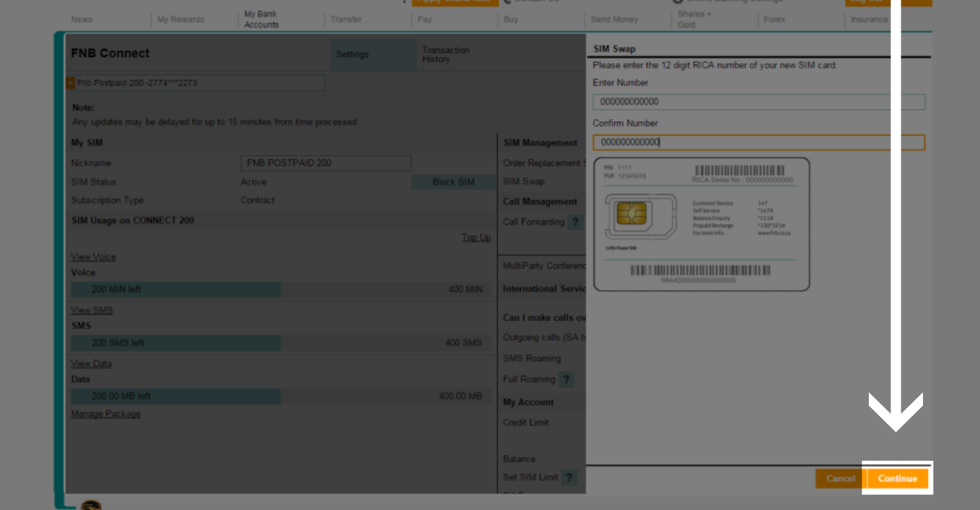Click the SIM card illustration
This screenshot has width=980, height=510.
click(702, 224)
